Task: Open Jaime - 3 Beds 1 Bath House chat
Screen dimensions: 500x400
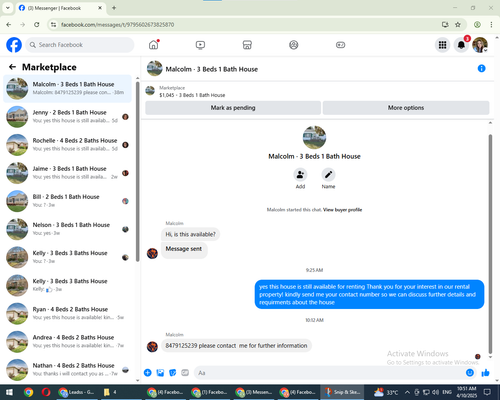Action: click(x=67, y=173)
